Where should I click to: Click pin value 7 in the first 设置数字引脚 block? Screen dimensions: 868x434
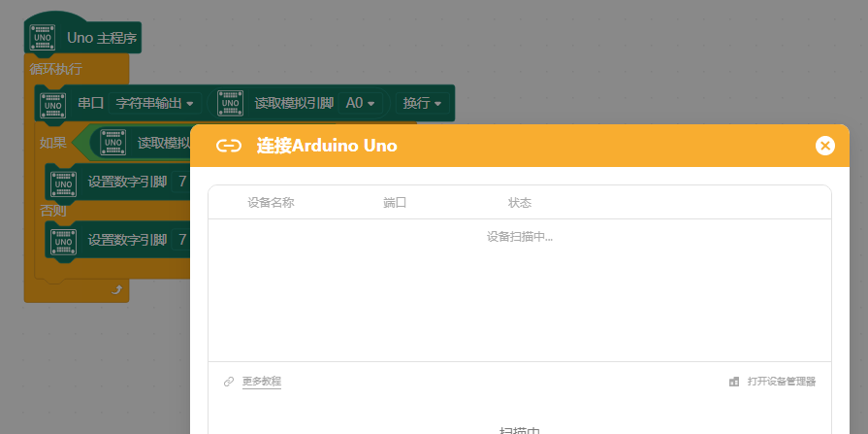[182, 182]
